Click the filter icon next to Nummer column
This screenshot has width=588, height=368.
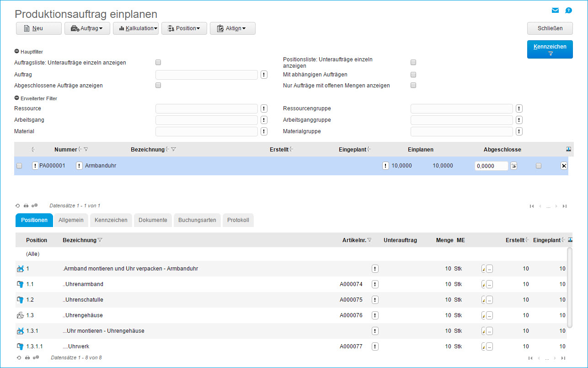(x=86, y=149)
